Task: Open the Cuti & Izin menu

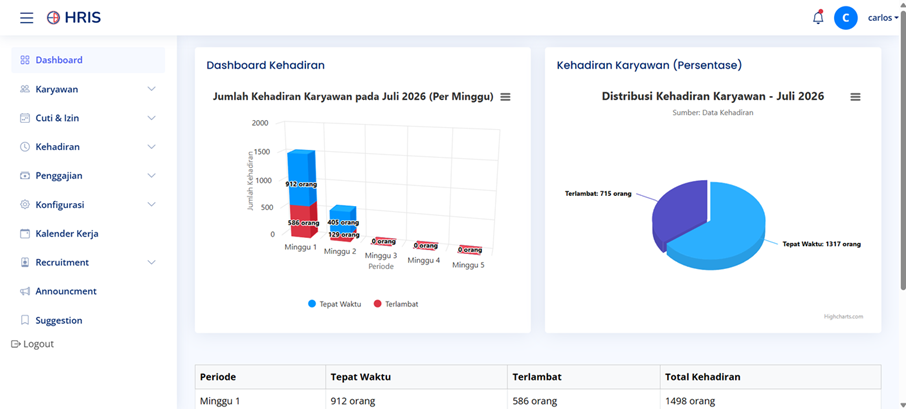Action: coord(88,118)
